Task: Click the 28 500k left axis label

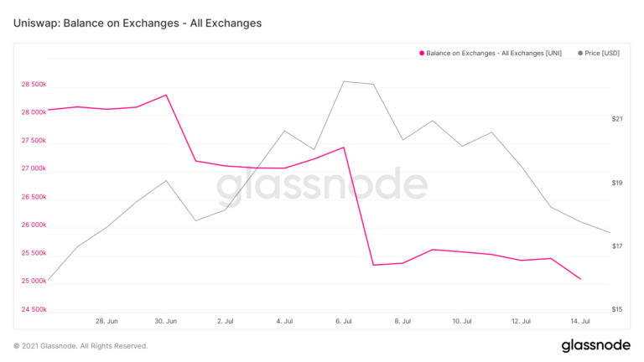Action: pos(34,85)
